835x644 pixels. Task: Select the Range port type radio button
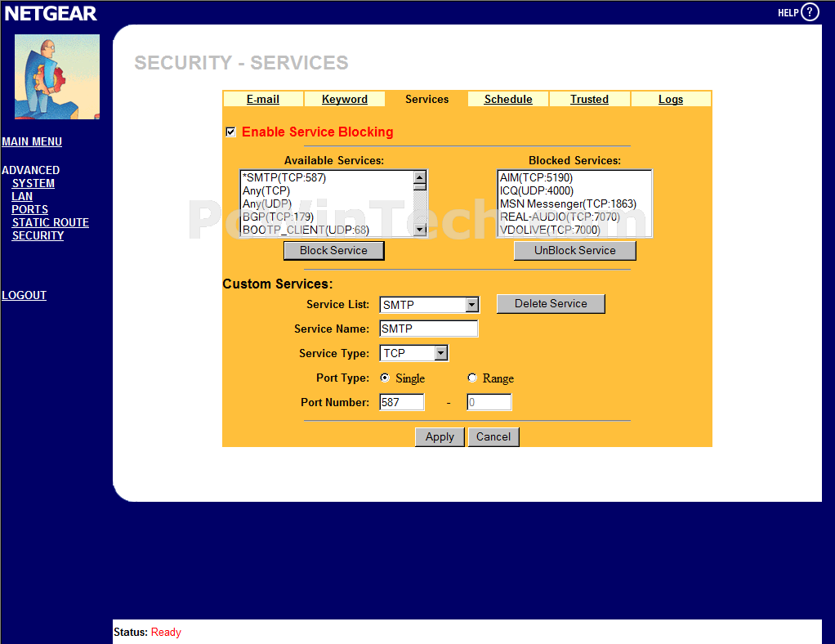tap(471, 378)
